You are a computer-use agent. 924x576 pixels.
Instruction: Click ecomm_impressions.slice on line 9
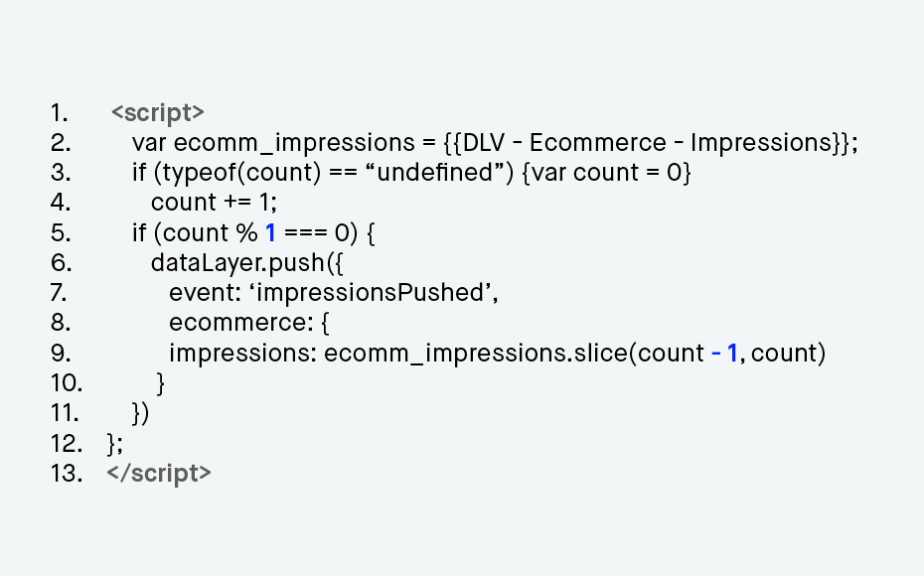click(476, 354)
